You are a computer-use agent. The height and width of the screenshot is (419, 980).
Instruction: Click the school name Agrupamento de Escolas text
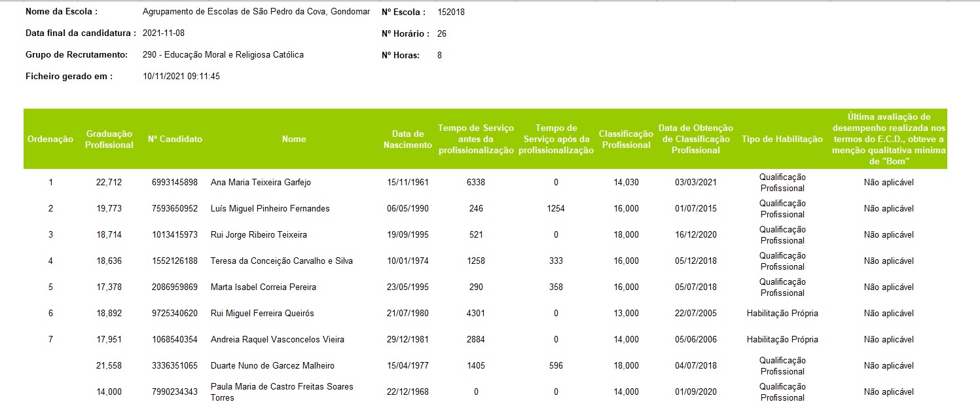click(x=255, y=12)
